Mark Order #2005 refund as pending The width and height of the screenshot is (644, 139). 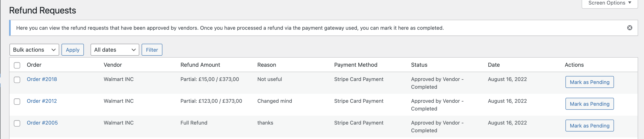click(x=589, y=126)
